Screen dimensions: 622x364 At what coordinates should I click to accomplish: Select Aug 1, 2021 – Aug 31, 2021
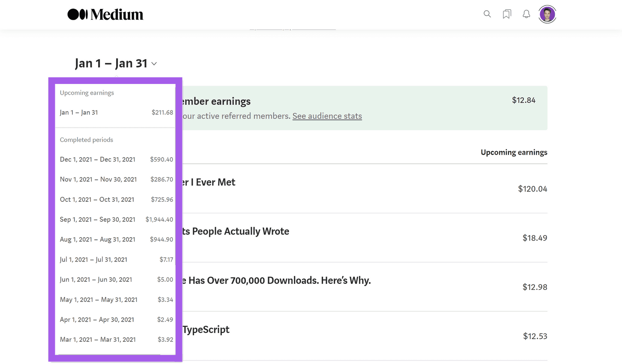click(116, 239)
